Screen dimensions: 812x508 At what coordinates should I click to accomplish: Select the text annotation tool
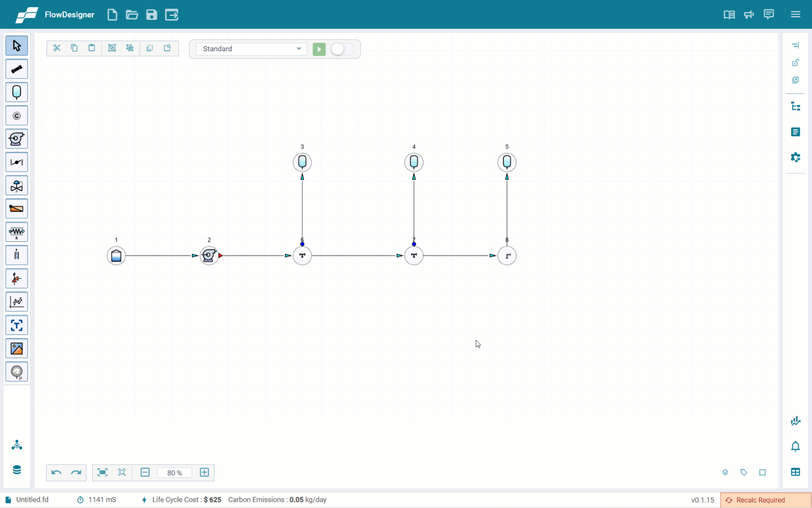pyautogui.click(x=16, y=325)
